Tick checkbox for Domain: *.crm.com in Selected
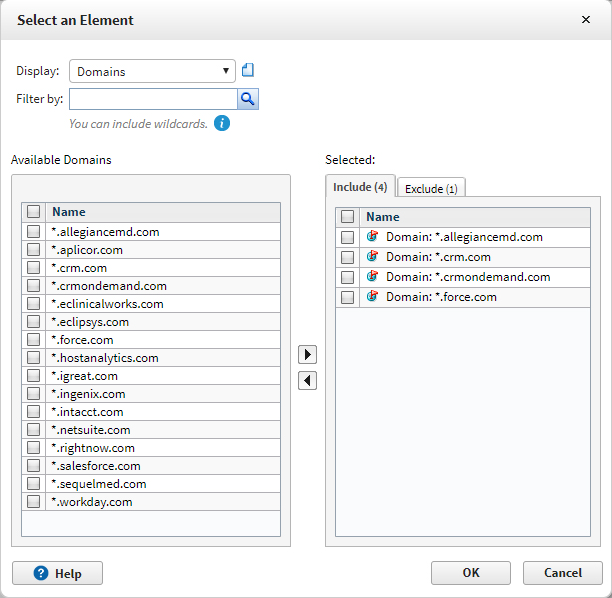Image resolution: width=612 pixels, height=598 pixels. click(x=347, y=257)
